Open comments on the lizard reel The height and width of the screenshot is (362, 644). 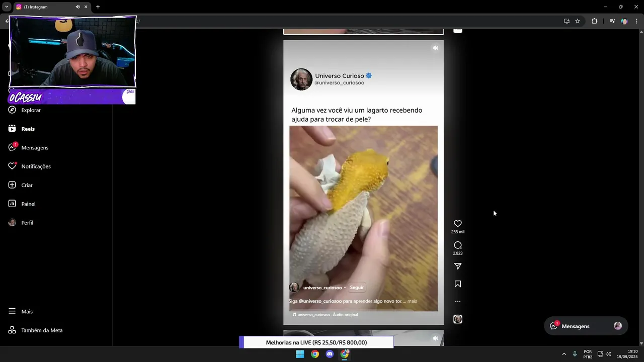point(458,245)
